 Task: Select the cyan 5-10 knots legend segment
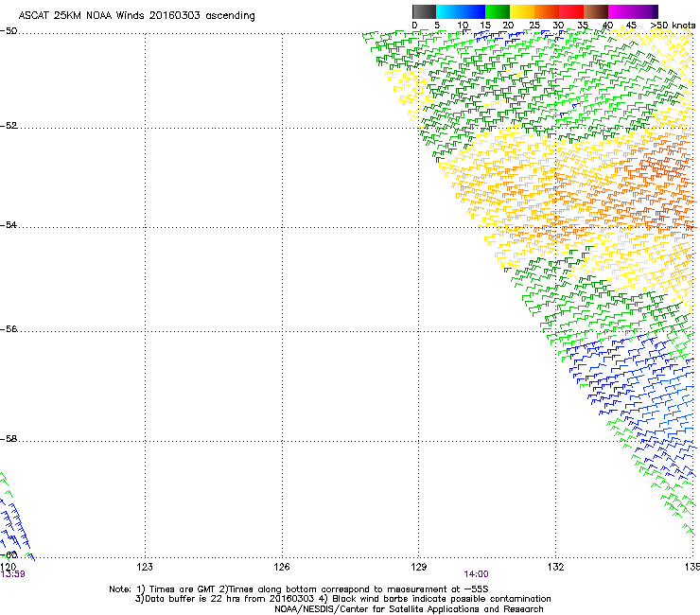(x=448, y=11)
